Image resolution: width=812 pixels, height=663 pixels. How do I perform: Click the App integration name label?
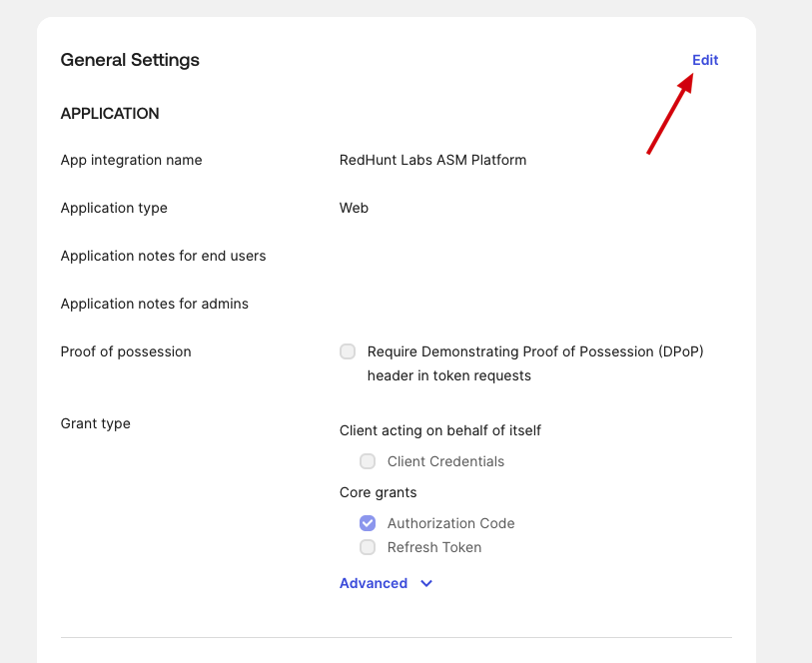pos(131,160)
